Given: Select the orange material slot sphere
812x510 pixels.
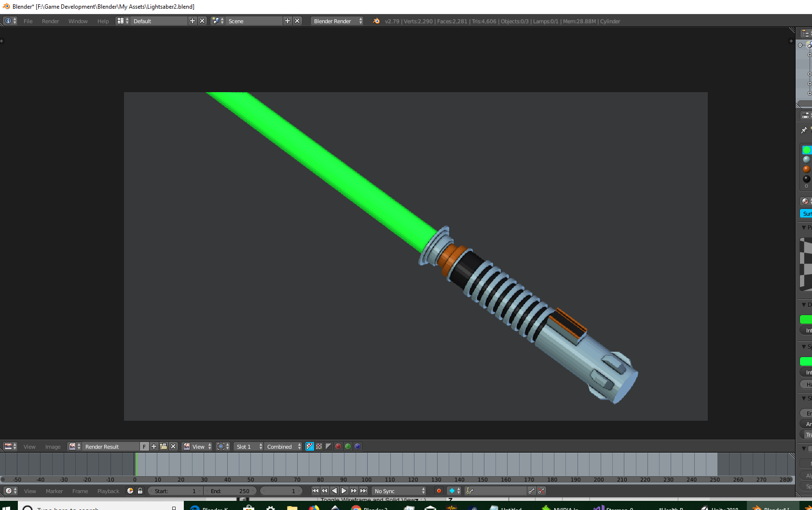Looking at the screenshot, I should (807, 169).
